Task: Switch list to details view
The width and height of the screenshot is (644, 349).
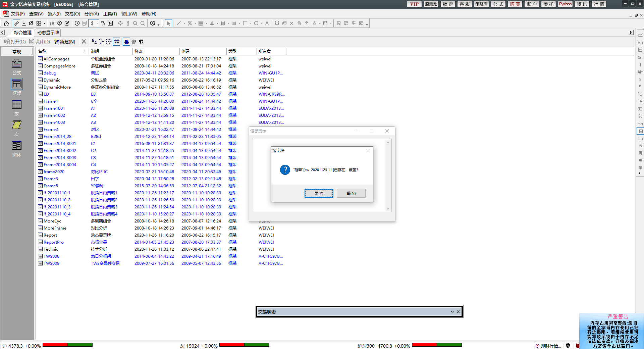Action: pos(117,42)
